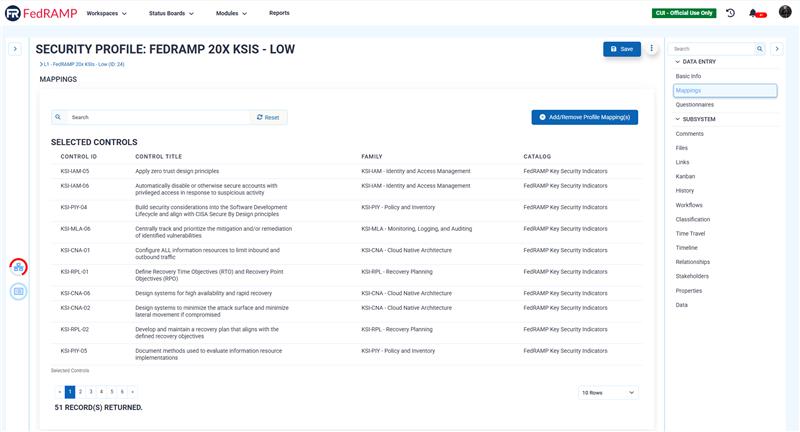
Task: Collapse the right panel chevron
Action: [x=777, y=49]
